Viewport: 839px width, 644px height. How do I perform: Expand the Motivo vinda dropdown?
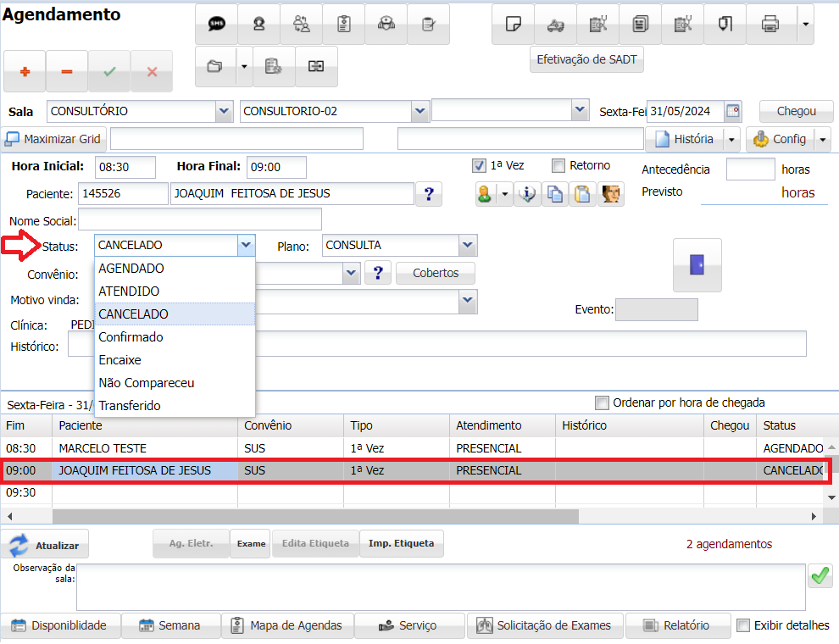[x=467, y=299]
